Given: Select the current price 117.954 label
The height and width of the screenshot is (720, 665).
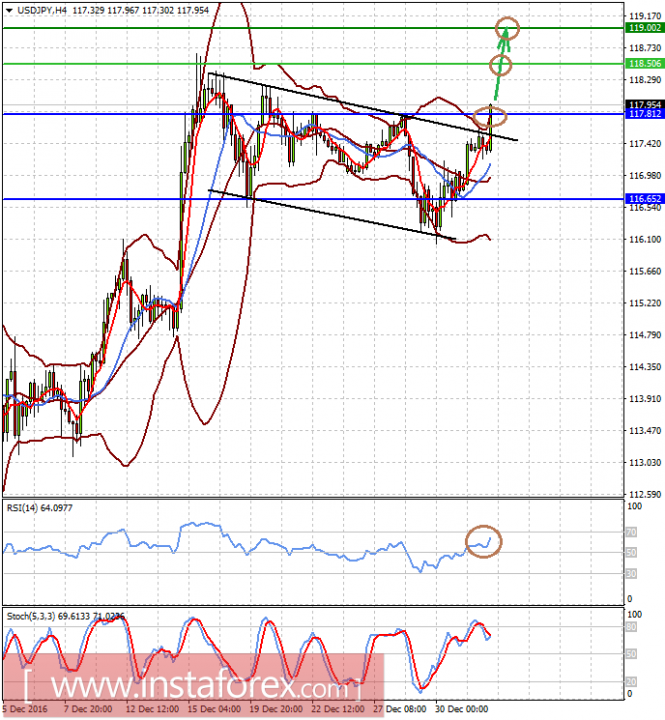Looking at the screenshot, I should (645, 105).
